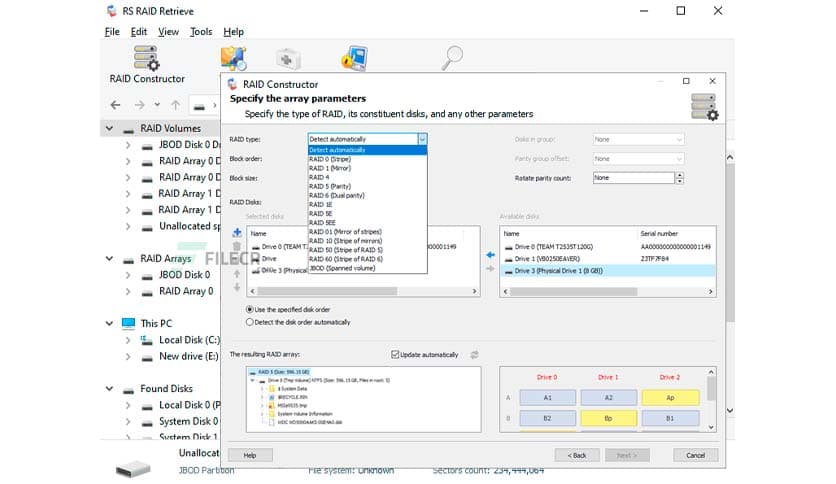Open the View menu
This screenshot has width=836, height=484.
tap(168, 32)
